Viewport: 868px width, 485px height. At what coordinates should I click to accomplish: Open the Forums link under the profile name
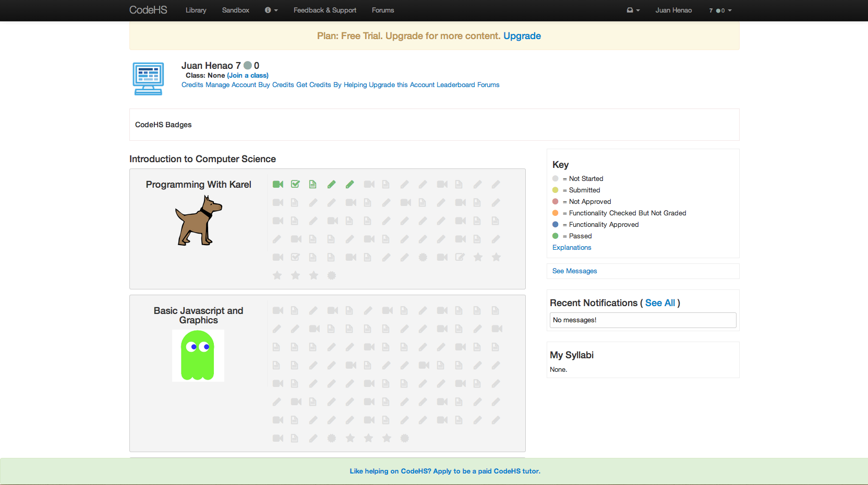[488, 84]
